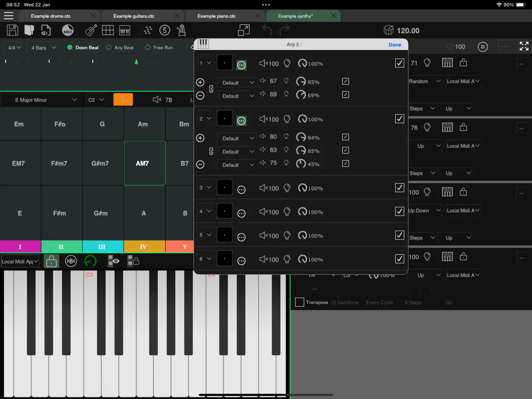The width and height of the screenshot is (532, 399).
Task: Uncheck the step 2 enable checkbox
Action: coord(399,119)
